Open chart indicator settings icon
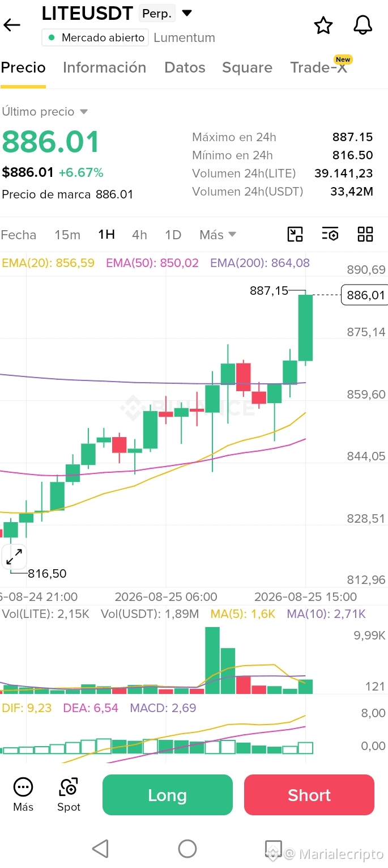Viewport: 388px width, 868px height. click(330, 234)
